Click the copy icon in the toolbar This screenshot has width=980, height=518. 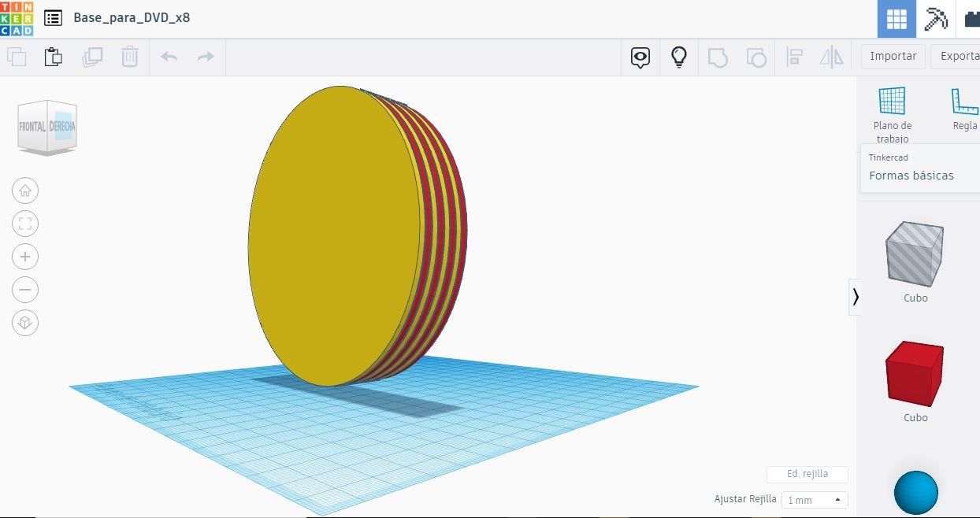click(x=16, y=57)
